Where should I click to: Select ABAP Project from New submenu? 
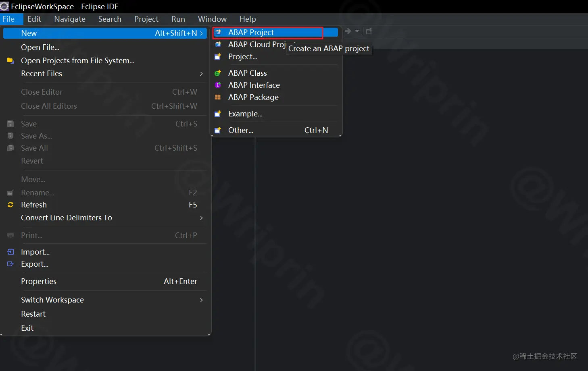point(275,32)
